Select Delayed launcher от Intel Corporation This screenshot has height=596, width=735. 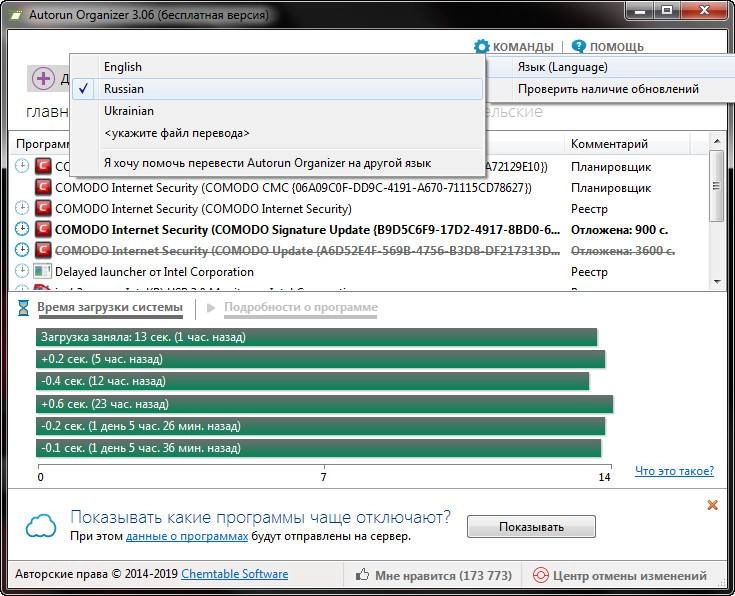click(x=359, y=272)
